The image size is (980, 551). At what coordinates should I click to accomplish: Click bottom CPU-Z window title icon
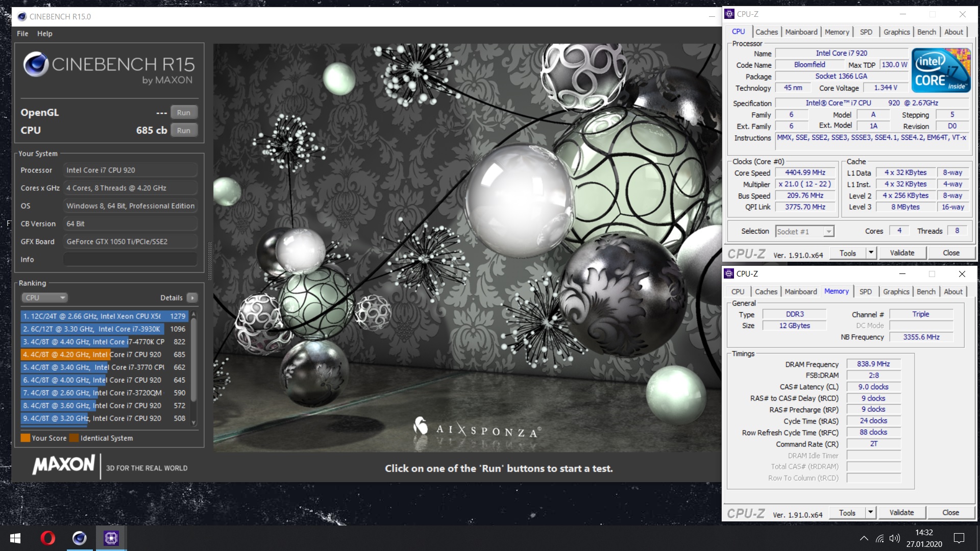[729, 273]
